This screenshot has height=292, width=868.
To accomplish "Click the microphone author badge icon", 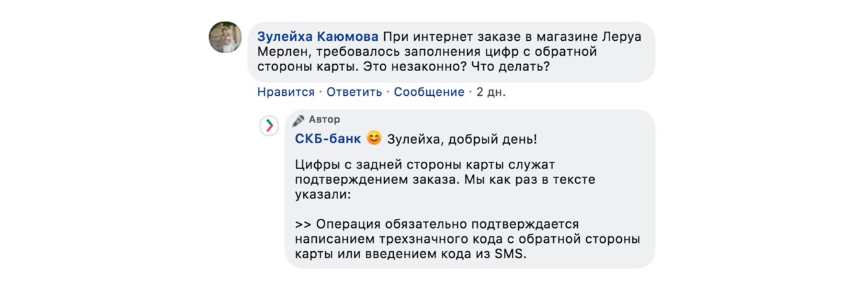I will 299,120.
